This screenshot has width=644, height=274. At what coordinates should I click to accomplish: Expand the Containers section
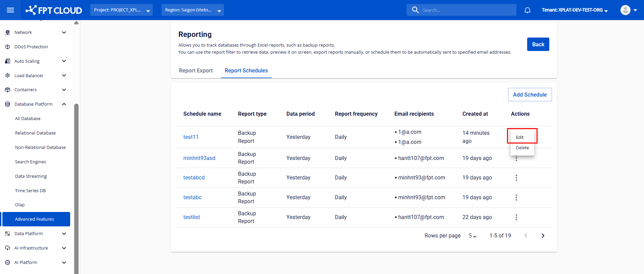coord(64,90)
